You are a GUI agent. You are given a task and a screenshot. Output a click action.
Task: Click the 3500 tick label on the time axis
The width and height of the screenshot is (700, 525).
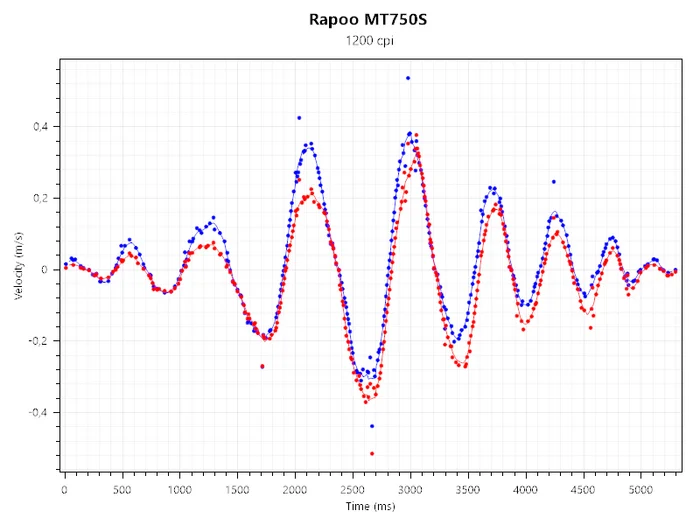pos(468,490)
